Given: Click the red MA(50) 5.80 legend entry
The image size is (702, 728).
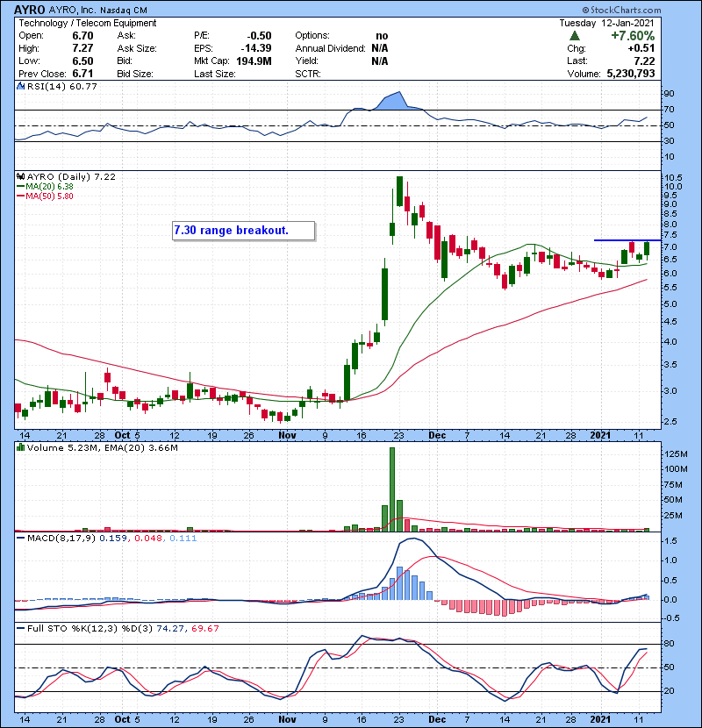Looking at the screenshot, I should tap(45, 196).
